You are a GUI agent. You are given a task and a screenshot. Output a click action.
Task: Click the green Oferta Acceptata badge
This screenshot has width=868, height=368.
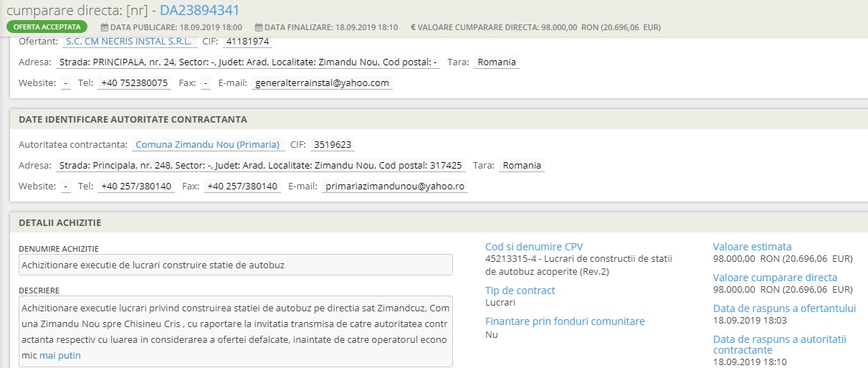(x=47, y=27)
